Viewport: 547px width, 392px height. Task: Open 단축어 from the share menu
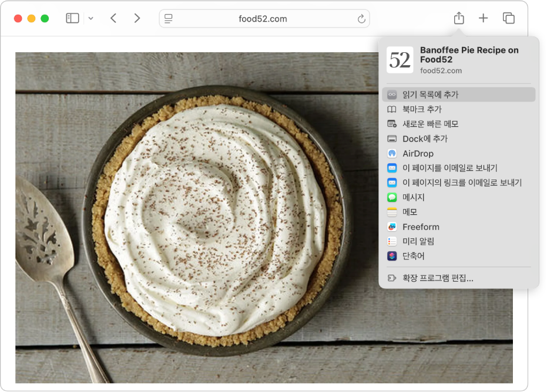[x=458, y=256]
